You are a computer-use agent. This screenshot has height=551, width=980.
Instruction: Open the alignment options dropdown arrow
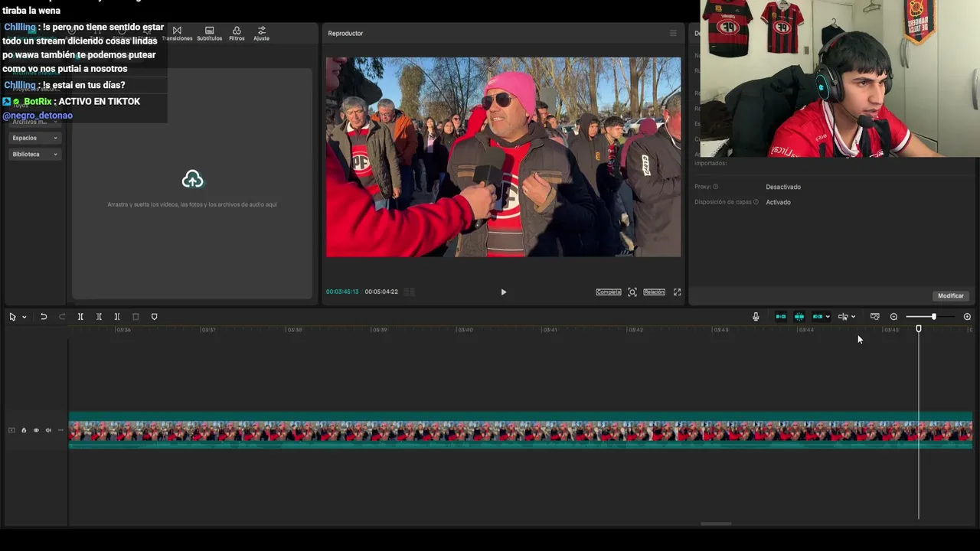[x=853, y=317]
